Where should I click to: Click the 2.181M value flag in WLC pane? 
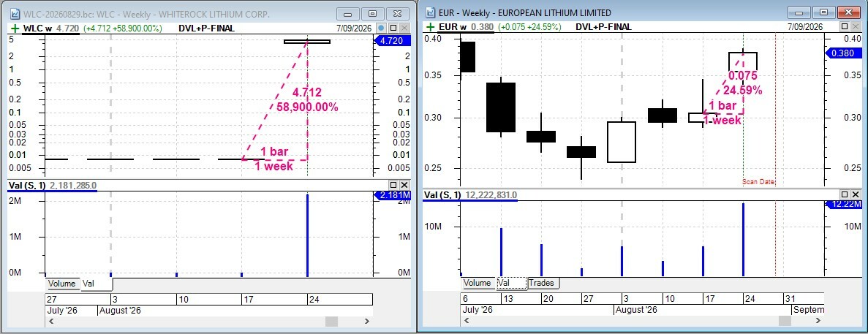pos(393,194)
